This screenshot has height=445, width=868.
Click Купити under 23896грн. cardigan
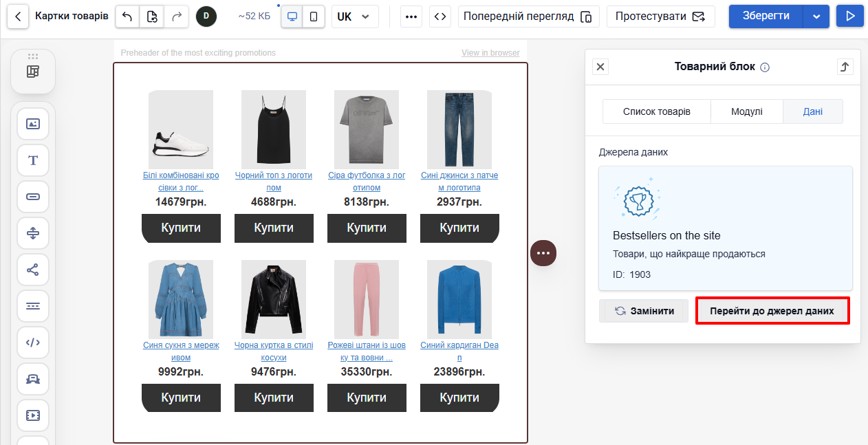click(459, 398)
